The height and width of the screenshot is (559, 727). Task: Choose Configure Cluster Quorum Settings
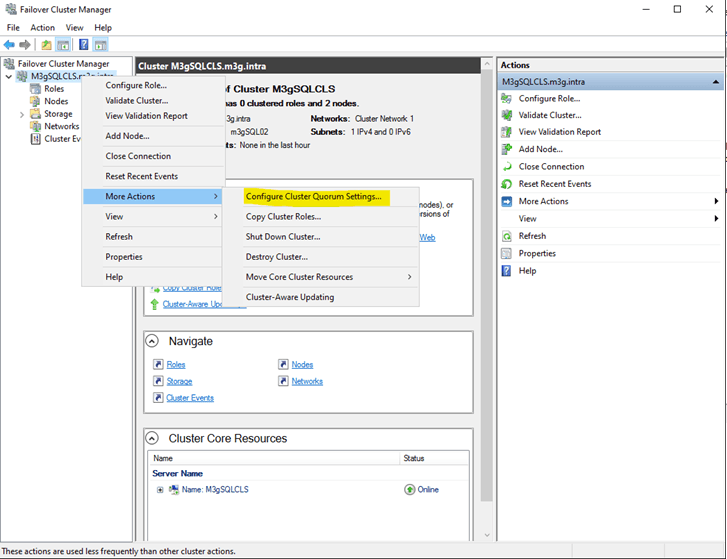320,197
